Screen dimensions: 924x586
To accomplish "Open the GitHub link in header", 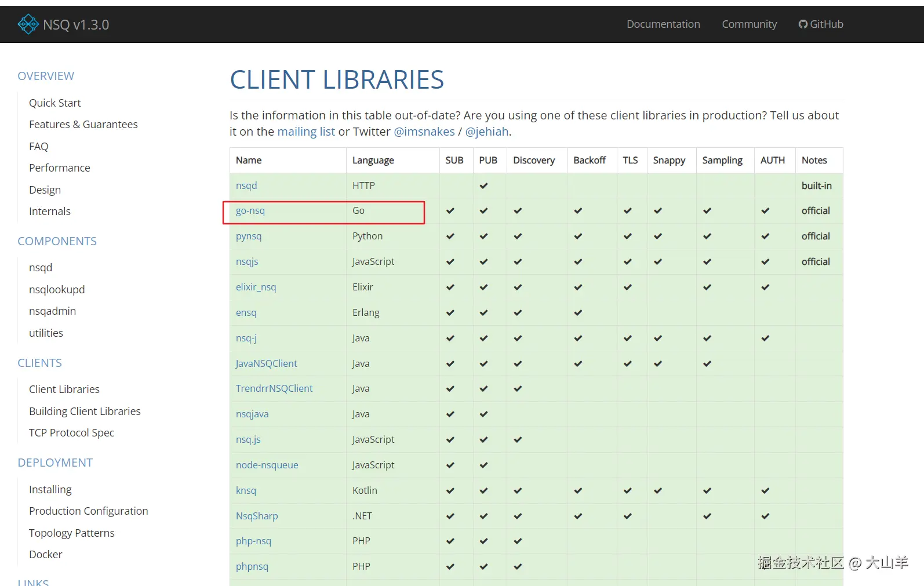I will 821,24.
